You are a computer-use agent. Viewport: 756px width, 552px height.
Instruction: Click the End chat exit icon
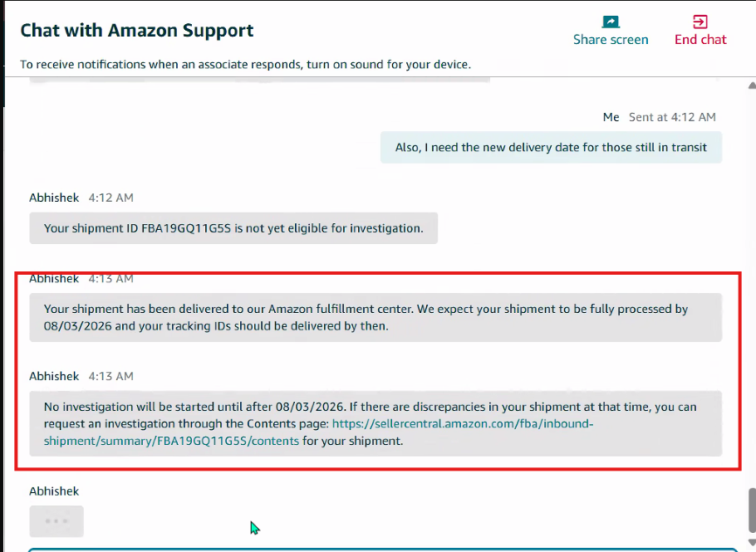(x=700, y=22)
